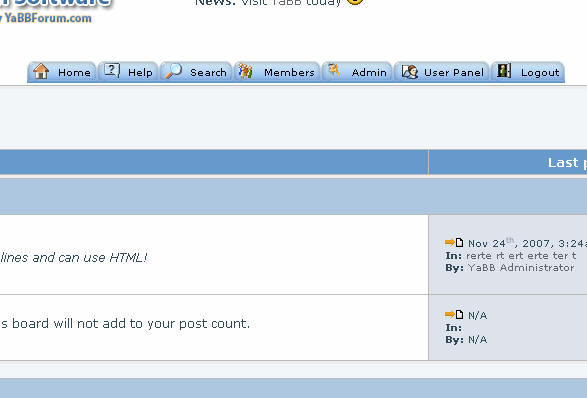Click the Members people icon
Screen dimensions: 587x398
point(246,71)
